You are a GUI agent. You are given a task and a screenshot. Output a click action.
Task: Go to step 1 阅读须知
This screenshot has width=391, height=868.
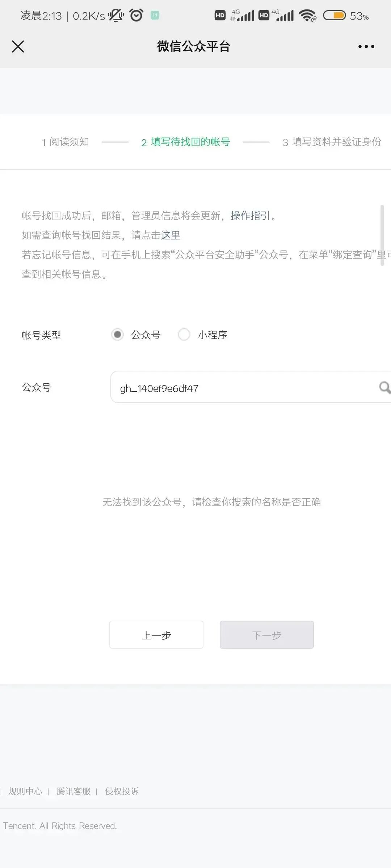(x=66, y=142)
